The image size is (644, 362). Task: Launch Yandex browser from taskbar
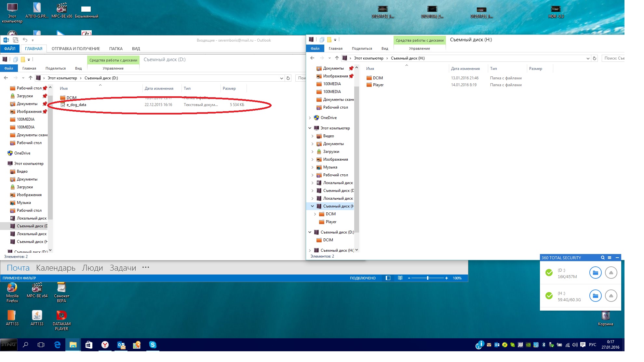[x=105, y=345]
